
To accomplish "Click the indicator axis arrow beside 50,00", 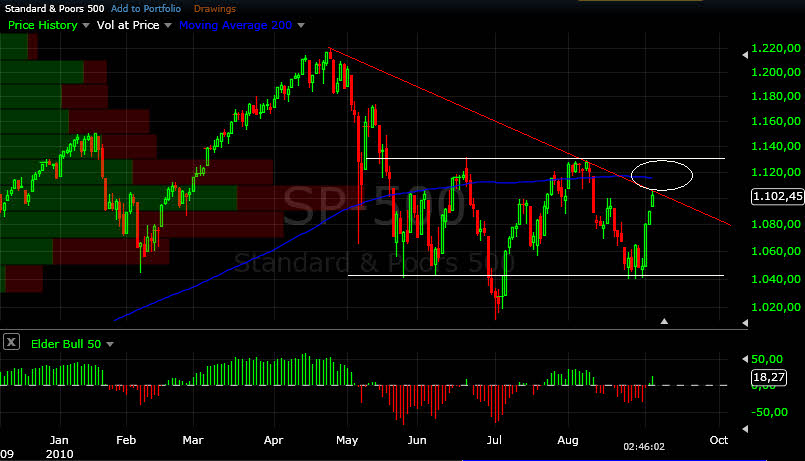I will (x=745, y=359).
